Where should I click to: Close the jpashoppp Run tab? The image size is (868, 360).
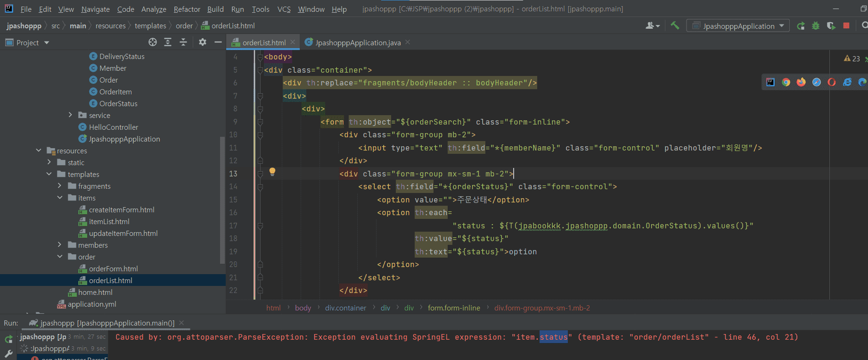click(x=181, y=323)
